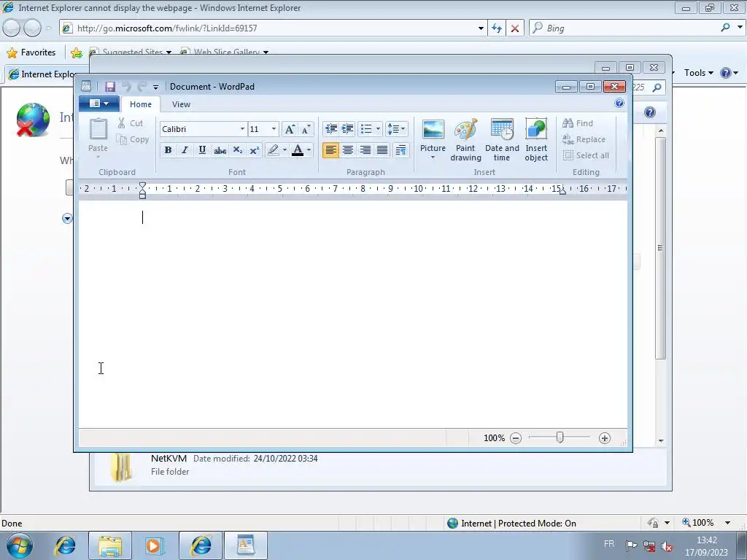Click the Paste clipboard icon

tap(98, 130)
